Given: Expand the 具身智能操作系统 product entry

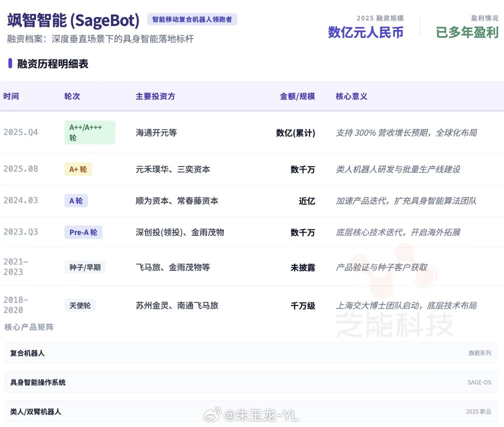Looking at the screenshot, I should coord(251,382).
